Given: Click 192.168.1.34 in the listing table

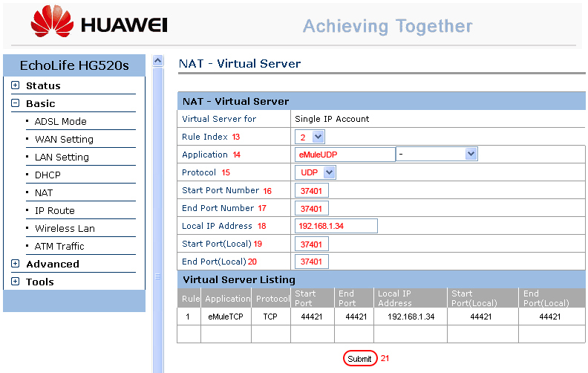Looking at the screenshot, I should coord(411,317).
